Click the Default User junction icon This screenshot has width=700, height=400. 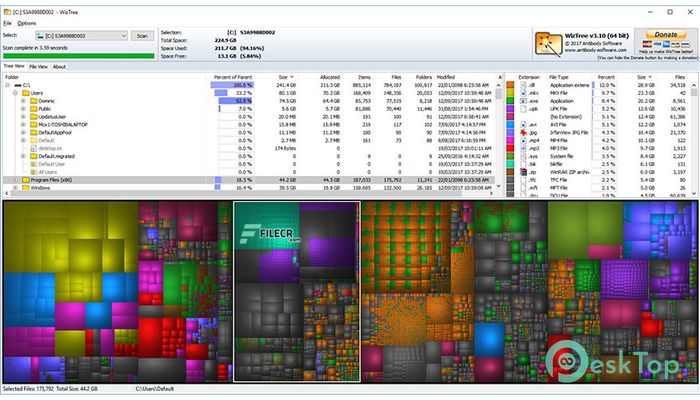click(x=33, y=164)
